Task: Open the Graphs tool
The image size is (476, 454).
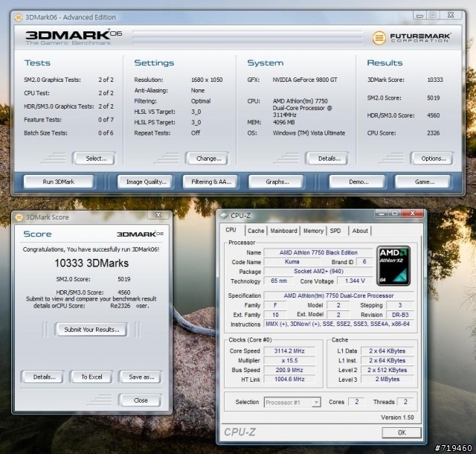Action: point(276,182)
